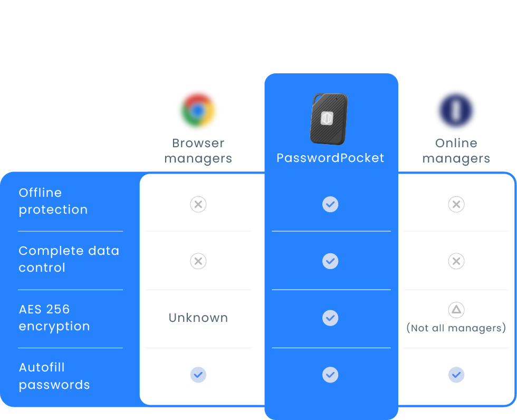Click Chrome's Autofill passwords checkmark

[198, 375]
